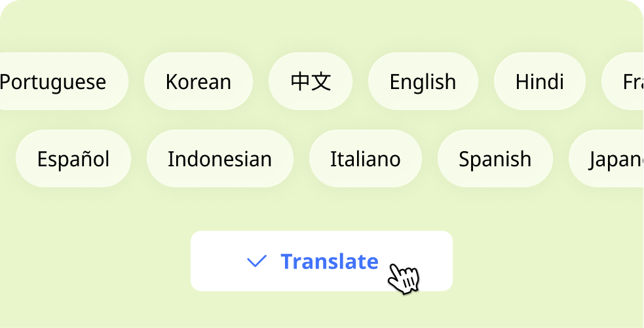
Task: Select the cut-off Japanese language chip
Action: click(609, 159)
